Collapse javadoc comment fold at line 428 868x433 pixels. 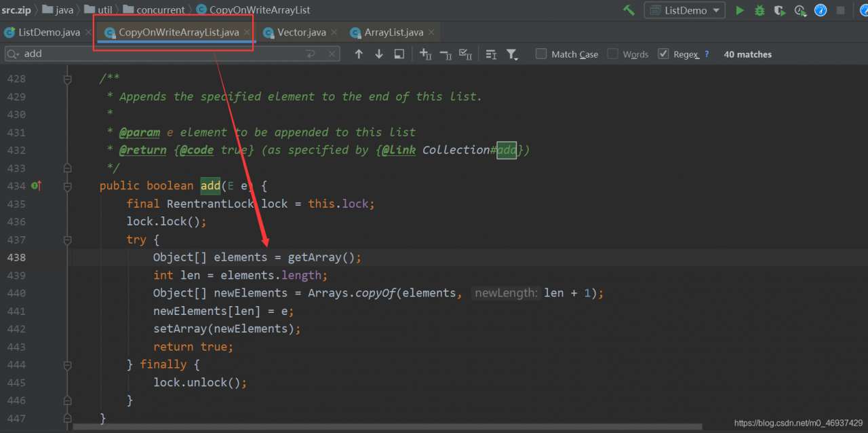click(x=67, y=79)
